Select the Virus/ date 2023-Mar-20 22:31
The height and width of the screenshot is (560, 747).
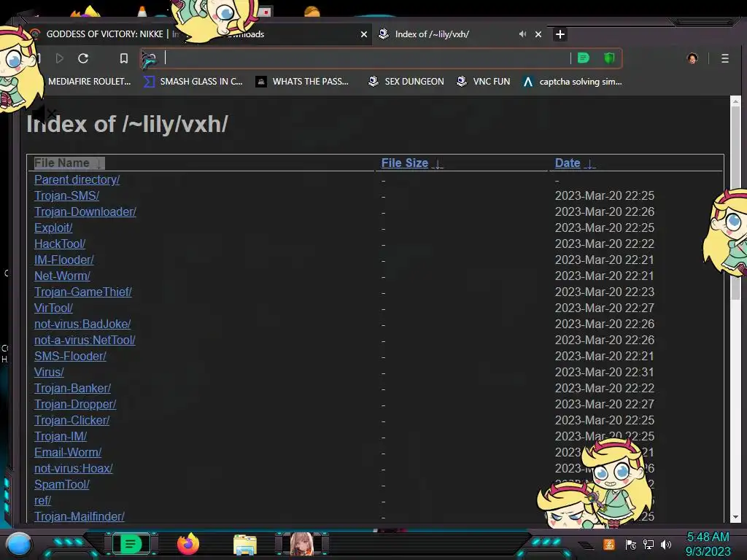[605, 372]
